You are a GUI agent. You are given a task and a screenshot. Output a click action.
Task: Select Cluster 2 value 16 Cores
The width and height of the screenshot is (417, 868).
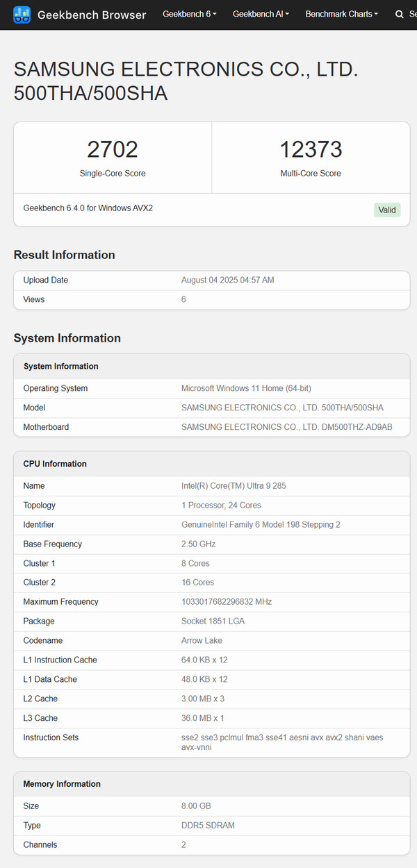[198, 583]
